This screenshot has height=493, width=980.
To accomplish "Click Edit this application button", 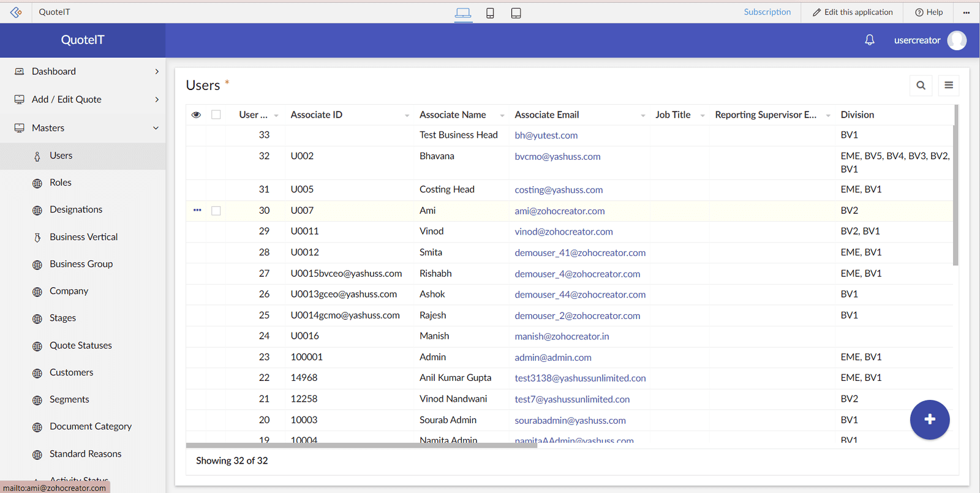I will (x=852, y=12).
